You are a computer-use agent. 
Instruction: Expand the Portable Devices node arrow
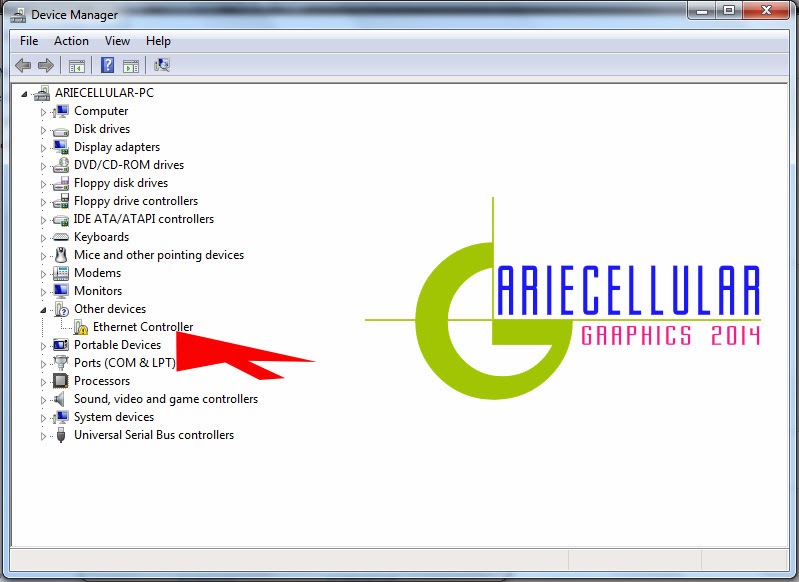pos(43,346)
